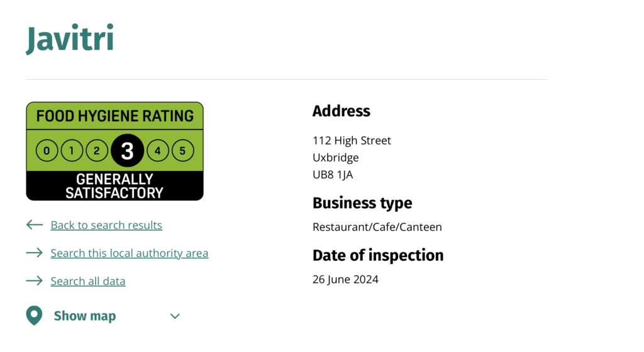Toggle the Show map section label
The image size is (644, 352).
tap(85, 316)
